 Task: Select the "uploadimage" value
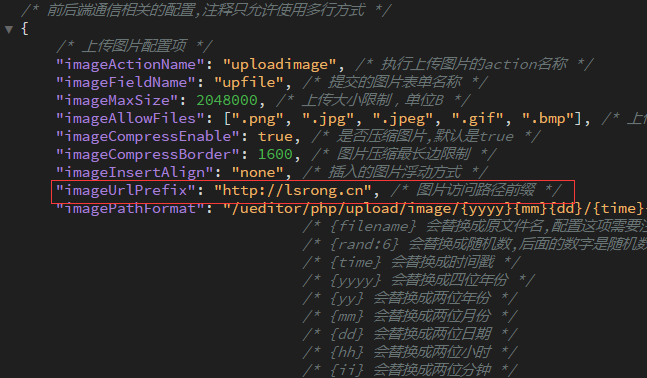(x=279, y=64)
